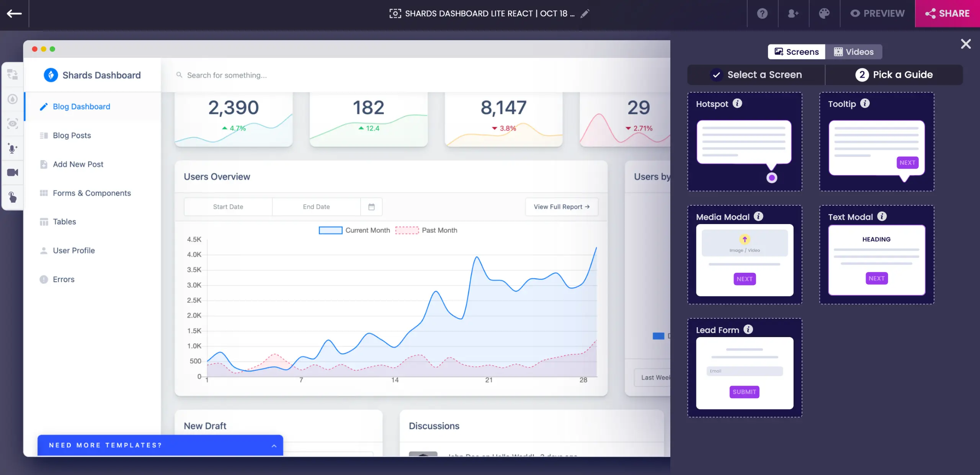Image resolution: width=980 pixels, height=475 pixels.
Task: Open the help question mark icon
Action: coord(762,14)
